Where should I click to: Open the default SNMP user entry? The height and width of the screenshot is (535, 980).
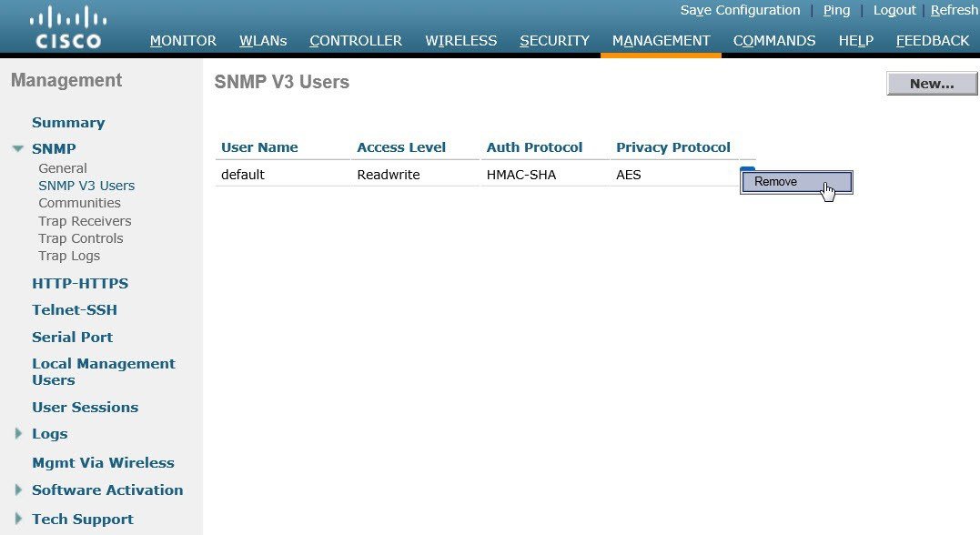click(243, 175)
